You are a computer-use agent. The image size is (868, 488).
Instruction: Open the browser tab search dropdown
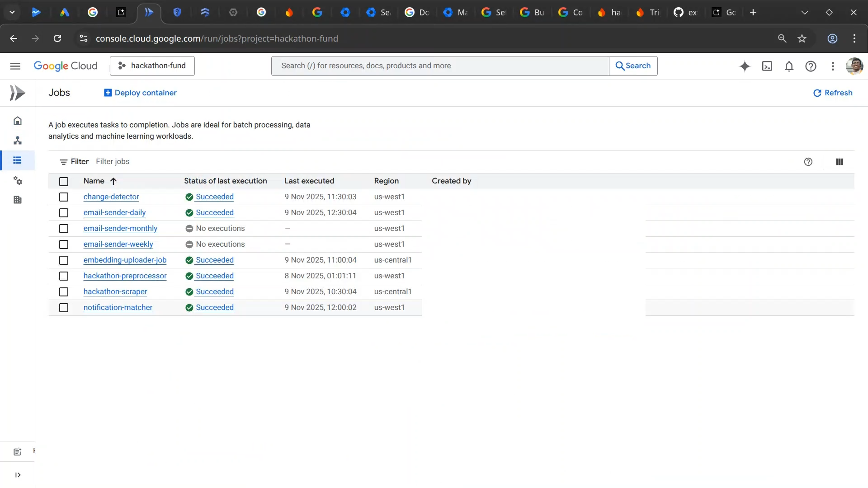pyautogui.click(x=12, y=12)
